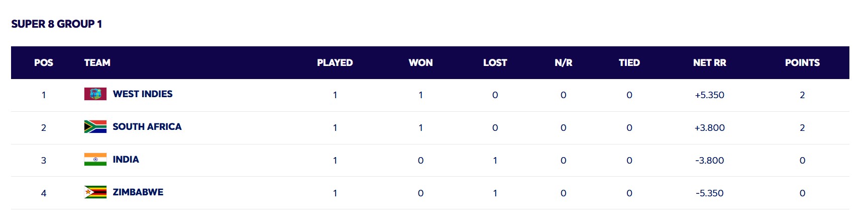Viewport: 868px width, 218px height.
Task: Click the NET RR column header
Action: click(x=710, y=63)
